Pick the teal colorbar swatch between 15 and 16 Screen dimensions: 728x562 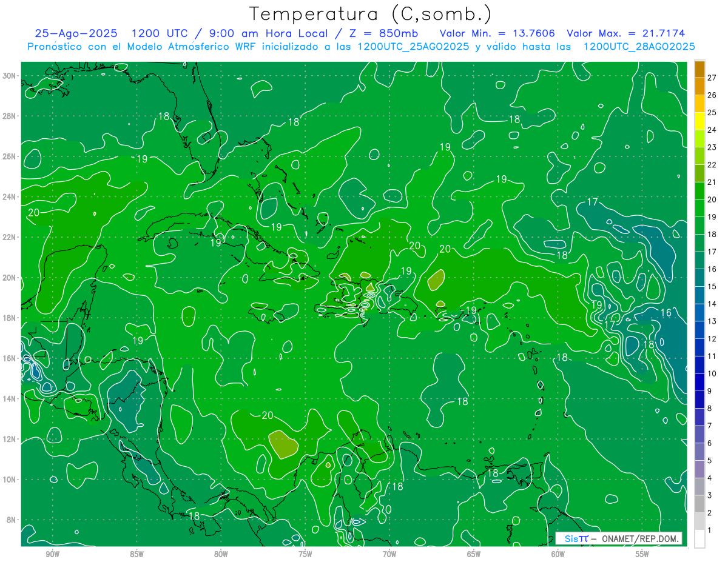tap(699, 278)
